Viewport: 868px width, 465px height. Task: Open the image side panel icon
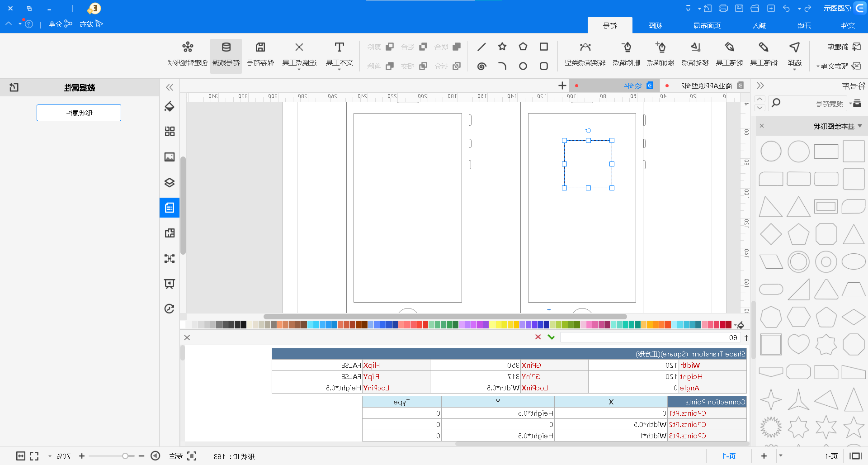pyautogui.click(x=170, y=157)
